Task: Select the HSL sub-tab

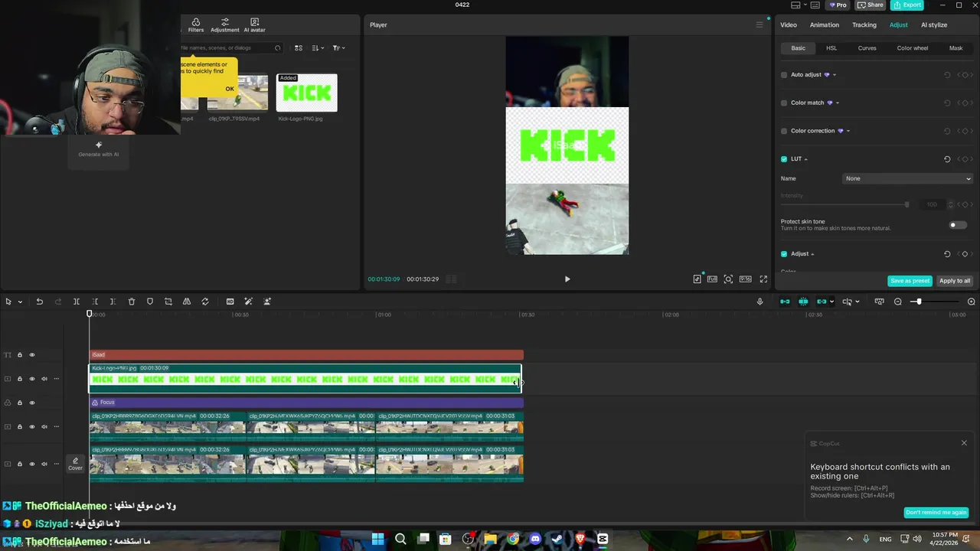Action: (x=831, y=48)
